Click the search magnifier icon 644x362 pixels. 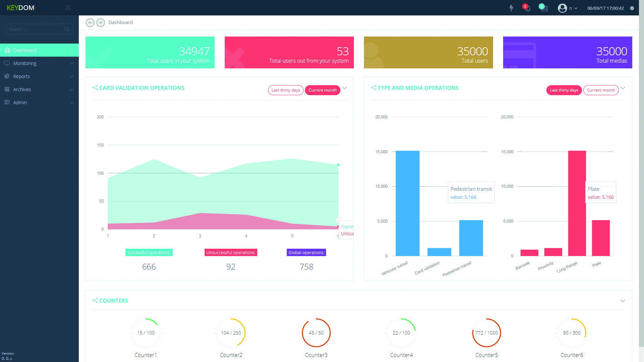[67, 29]
